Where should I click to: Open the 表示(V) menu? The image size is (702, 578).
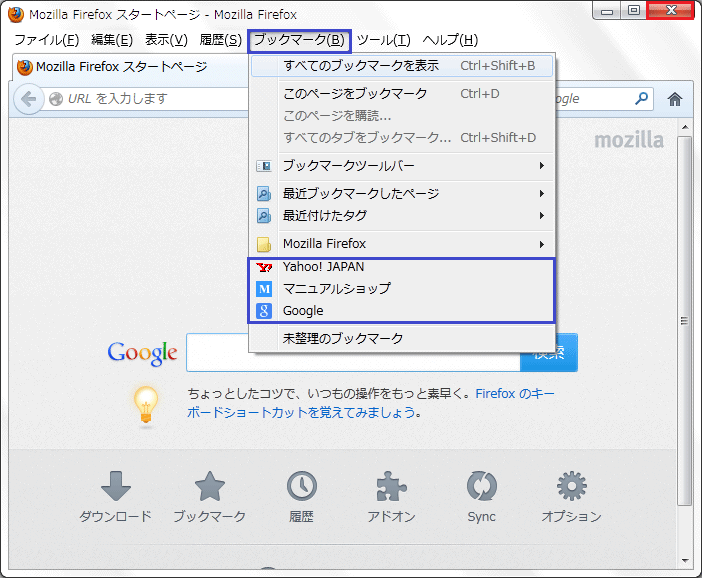pos(166,40)
